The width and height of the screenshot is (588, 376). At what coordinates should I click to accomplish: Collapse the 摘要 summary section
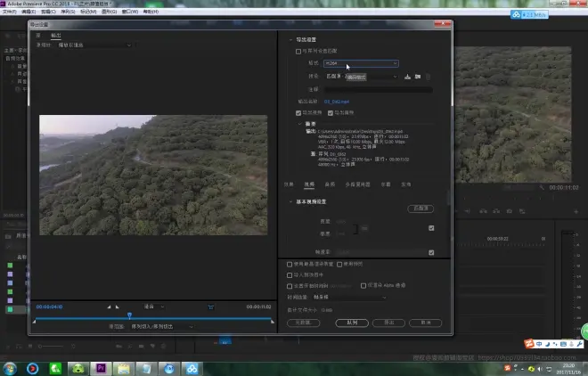pyautogui.click(x=299, y=124)
